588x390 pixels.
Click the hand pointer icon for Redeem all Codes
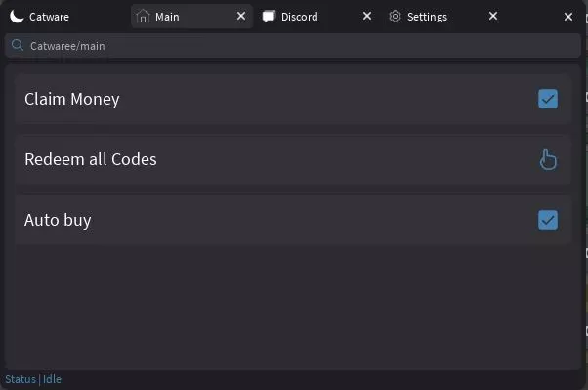coord(548,159)
